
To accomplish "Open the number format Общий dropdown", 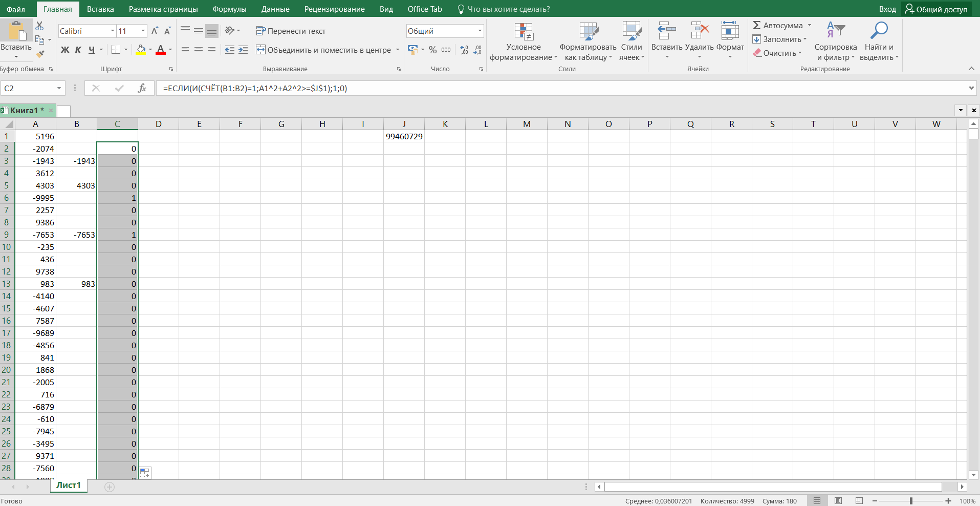I will [x=480, y=31].
